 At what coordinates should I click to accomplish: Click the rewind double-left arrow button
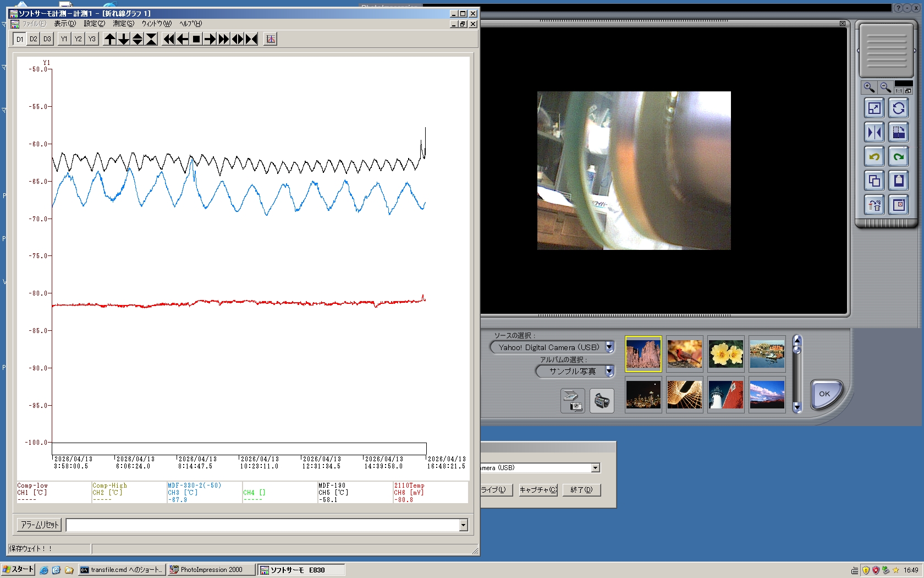click(169, 39)
